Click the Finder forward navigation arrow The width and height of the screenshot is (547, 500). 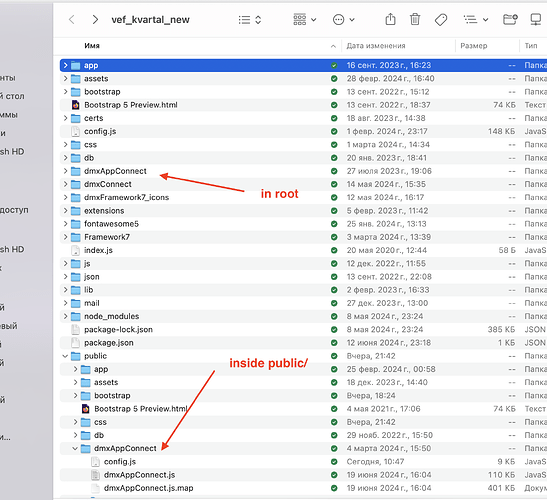point(95,20)
